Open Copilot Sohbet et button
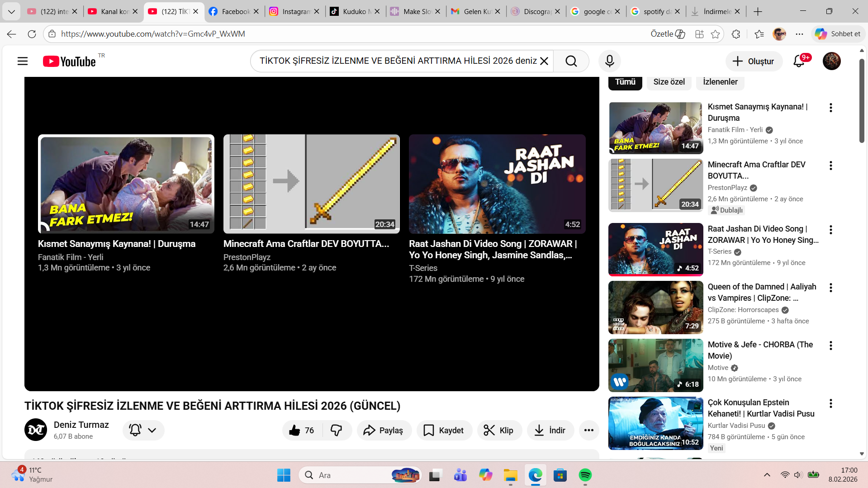 838,34
